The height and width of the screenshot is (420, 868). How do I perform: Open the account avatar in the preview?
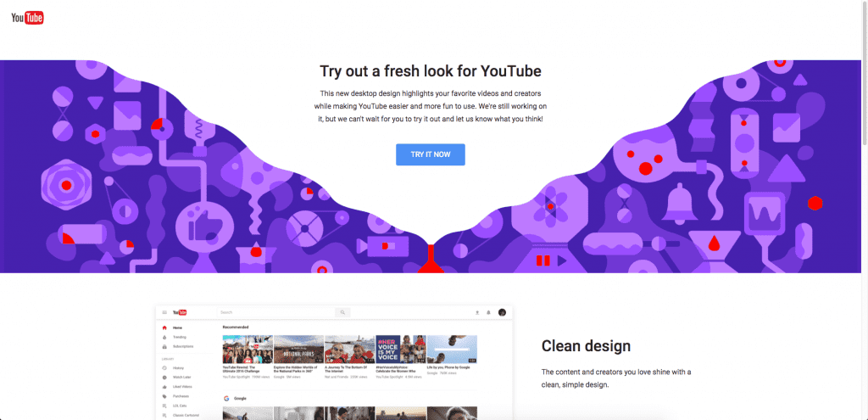tap(502, 312)
